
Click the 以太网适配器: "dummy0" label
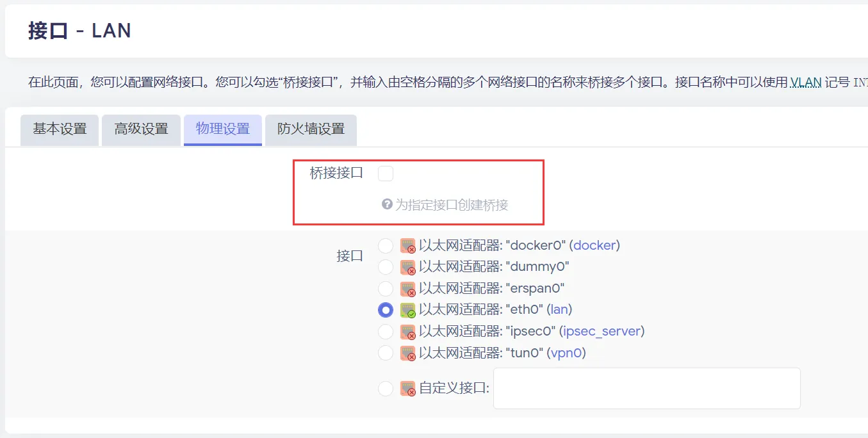pyautogui.click(x=494, y=267)
